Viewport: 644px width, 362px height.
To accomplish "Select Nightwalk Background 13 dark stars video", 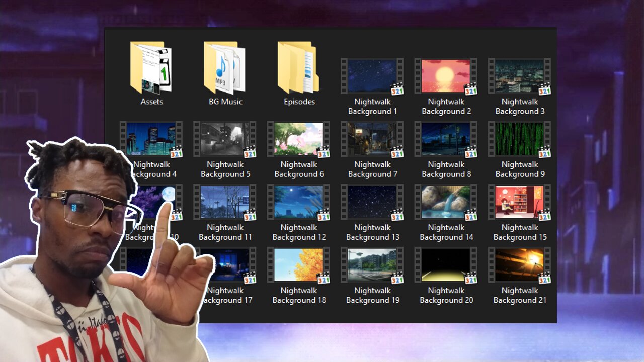I will click(372, 202).
